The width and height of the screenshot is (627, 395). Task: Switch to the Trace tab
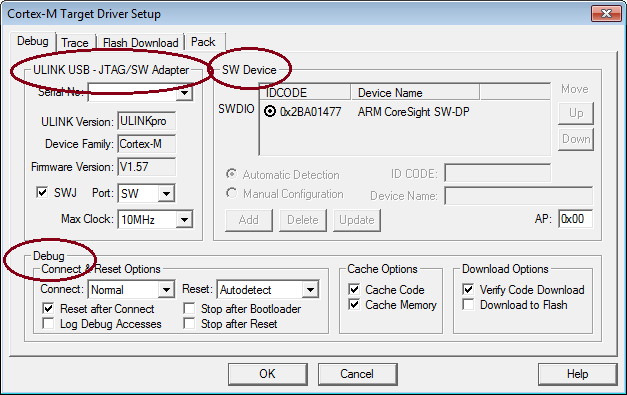click(x=75, y=42)
